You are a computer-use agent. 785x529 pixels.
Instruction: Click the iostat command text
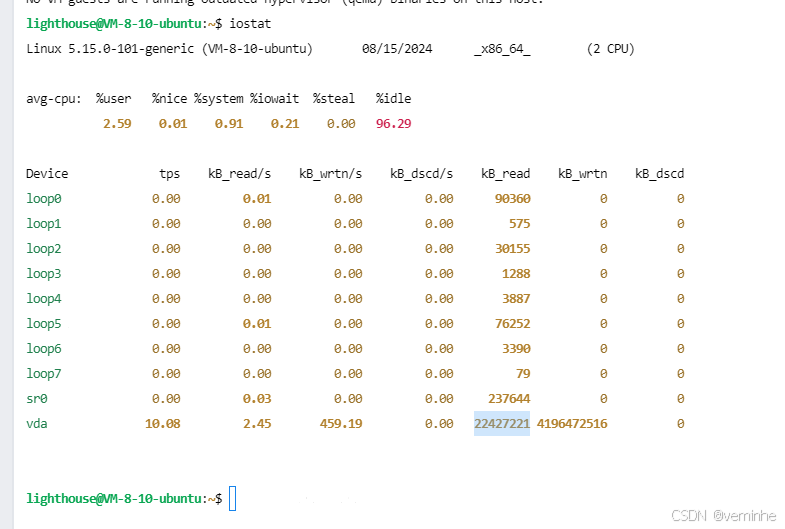(x=250, y=22)
